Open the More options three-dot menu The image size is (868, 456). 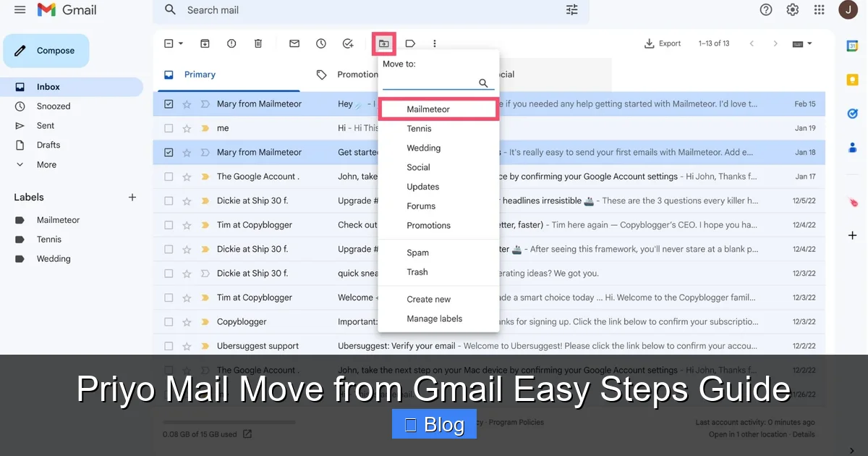click(435, 43)
